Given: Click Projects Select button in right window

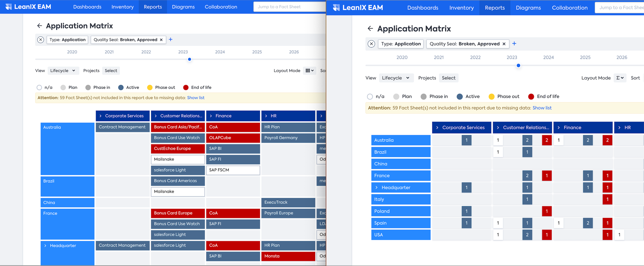Looking at the screenshot, I should click(448, 78).
